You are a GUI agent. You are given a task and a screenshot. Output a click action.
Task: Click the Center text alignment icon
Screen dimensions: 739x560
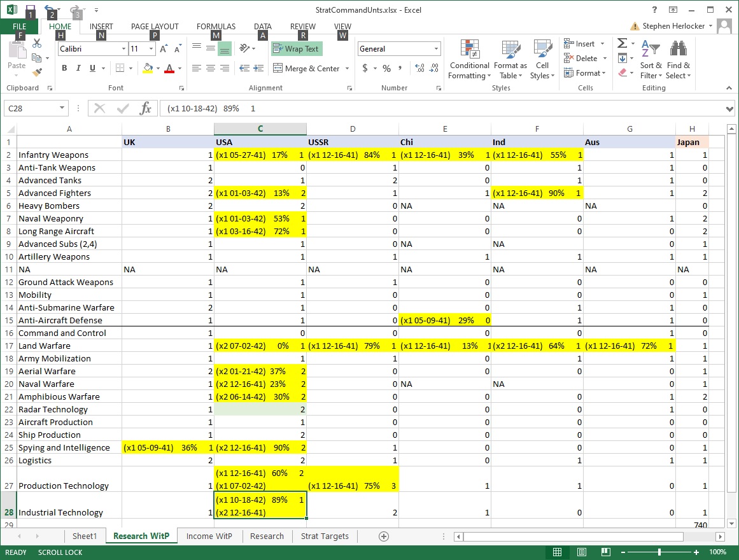pyautogui.click(x=211, y=68)
